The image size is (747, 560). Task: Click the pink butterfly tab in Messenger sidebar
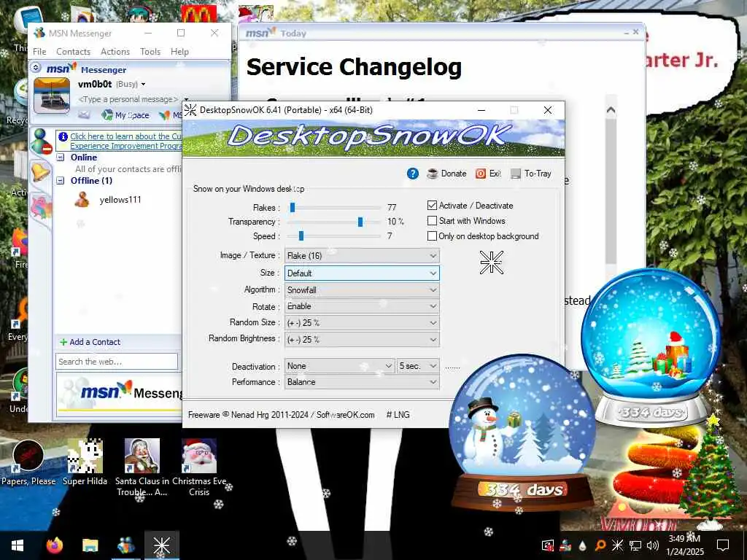(x=41, y=207)
